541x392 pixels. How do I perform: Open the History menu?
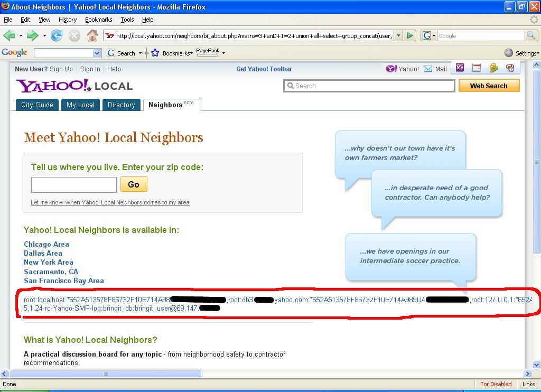tap(68, 20)
